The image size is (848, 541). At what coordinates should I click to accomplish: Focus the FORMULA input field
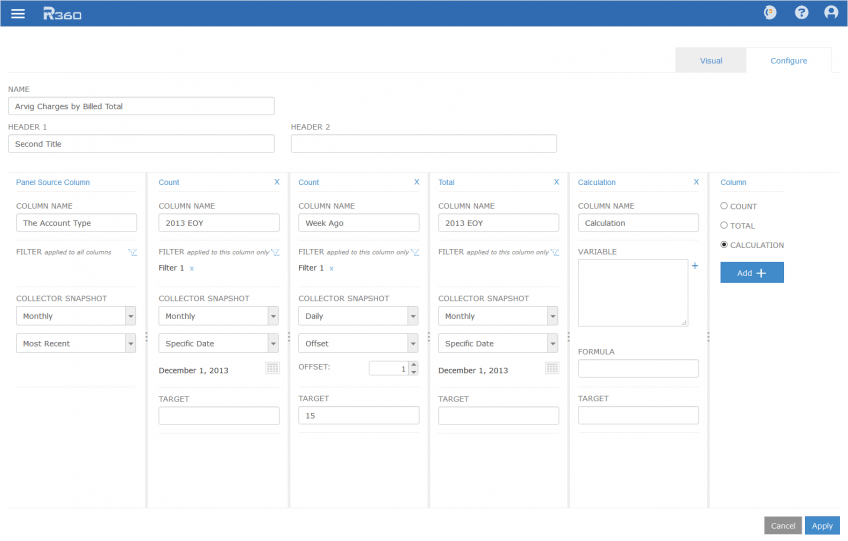tap(638, 368)
